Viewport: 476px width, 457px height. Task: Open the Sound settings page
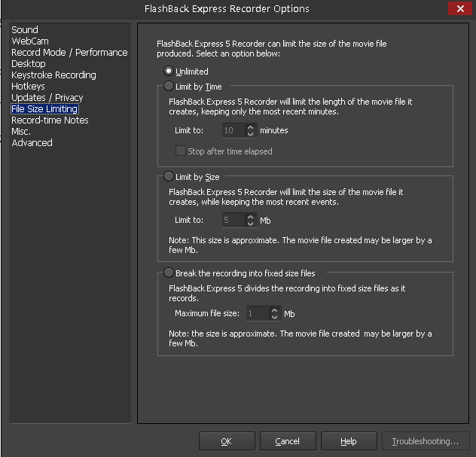point(25,29)
